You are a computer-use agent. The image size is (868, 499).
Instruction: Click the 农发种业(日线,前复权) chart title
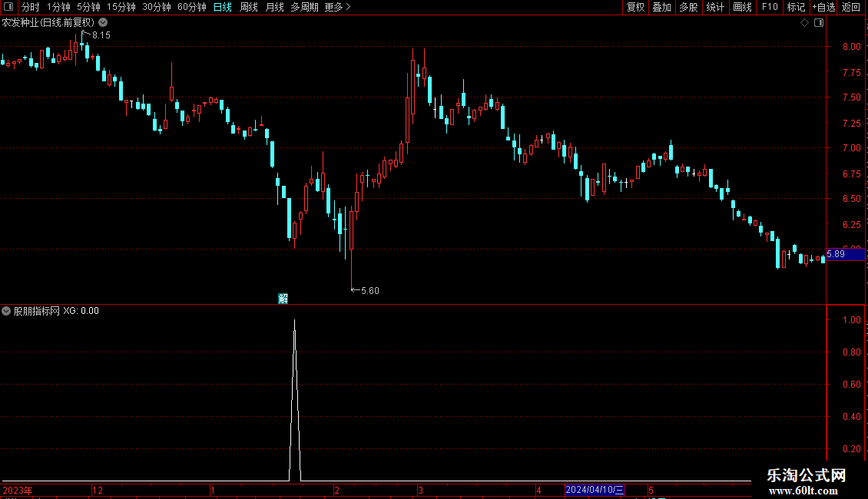point(48,23)
